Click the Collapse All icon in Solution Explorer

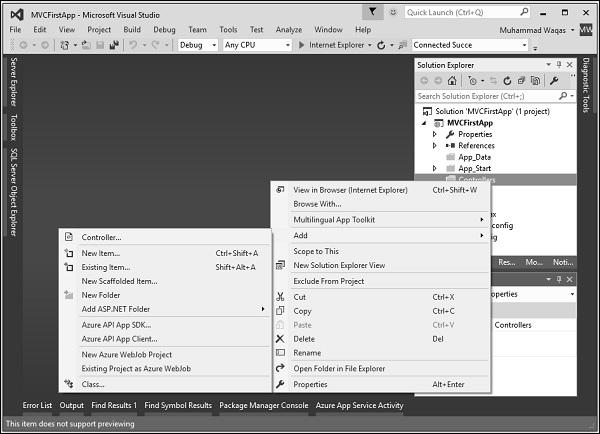click(x=522, y=80)
